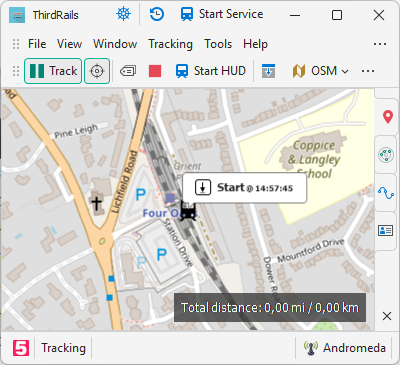Click the Andromeda antenna status indicator

coord(345,348)
